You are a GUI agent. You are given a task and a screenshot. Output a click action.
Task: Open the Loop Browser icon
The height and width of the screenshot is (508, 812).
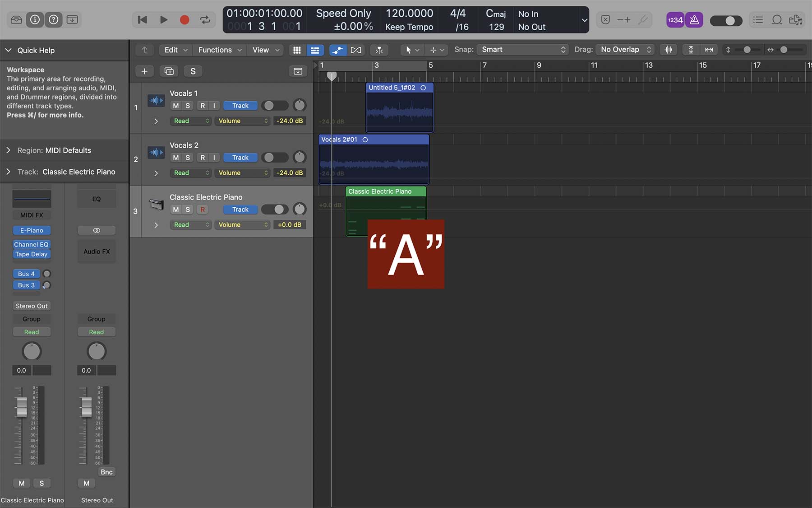tap(777, 20)
